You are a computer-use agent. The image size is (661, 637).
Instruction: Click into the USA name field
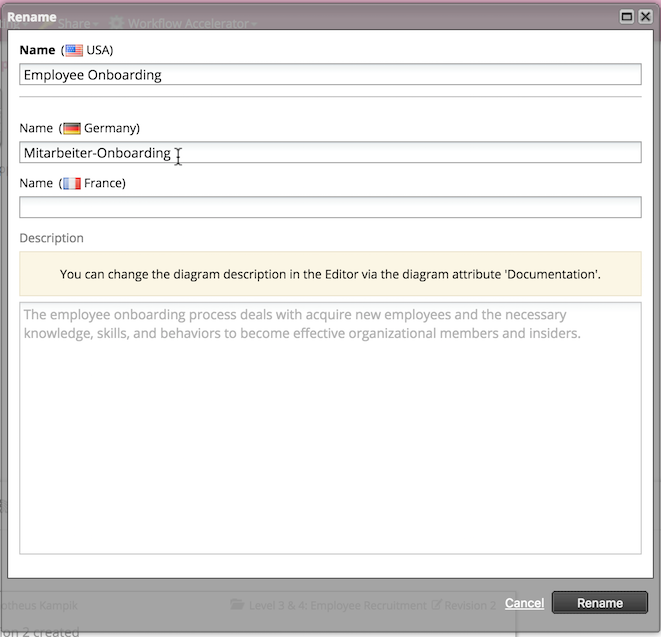click(x=330, y=75)
